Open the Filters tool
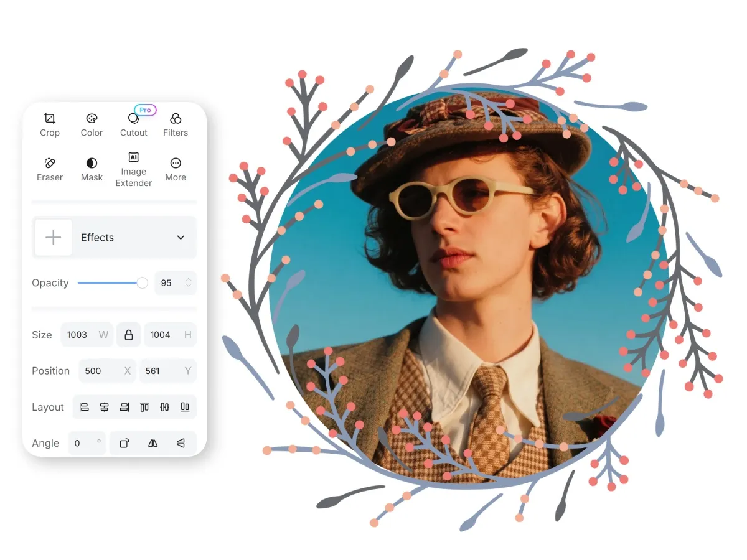Image resolution: width=747 pixels, height=560 pixels. pos(176,124)
